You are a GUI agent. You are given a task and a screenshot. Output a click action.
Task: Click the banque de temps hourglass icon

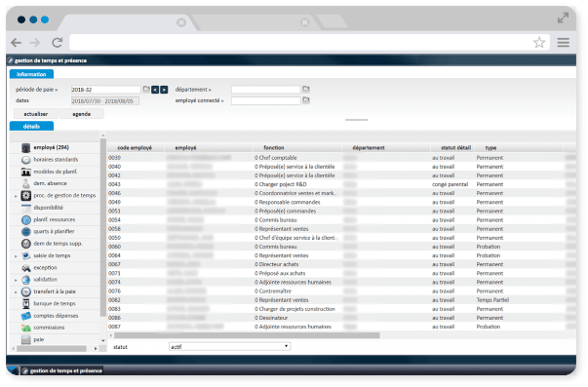(x=26, y=304)
